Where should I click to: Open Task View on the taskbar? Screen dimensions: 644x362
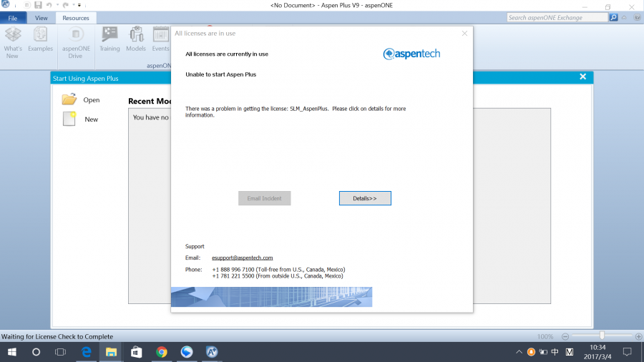[60, 352]
